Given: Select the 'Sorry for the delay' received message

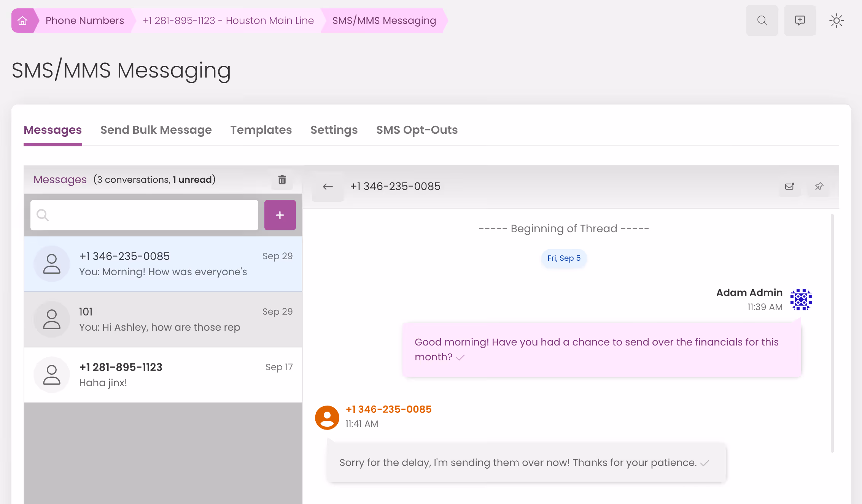Looking at the screenshot, I should tap(526, 463).
